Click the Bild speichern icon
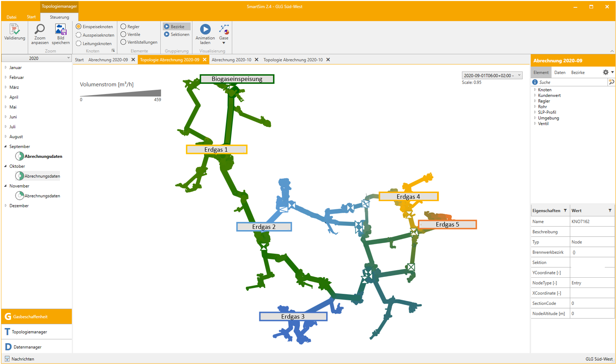 tap(61, 29)
